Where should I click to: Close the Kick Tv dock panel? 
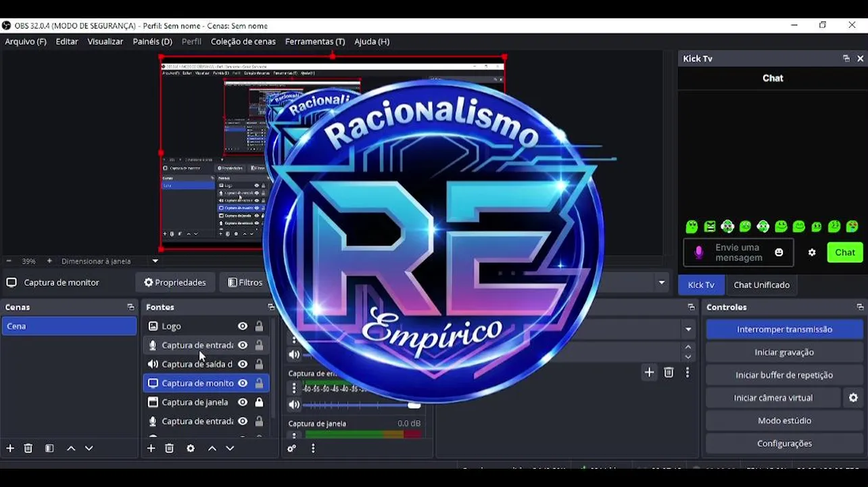[861, 59]
